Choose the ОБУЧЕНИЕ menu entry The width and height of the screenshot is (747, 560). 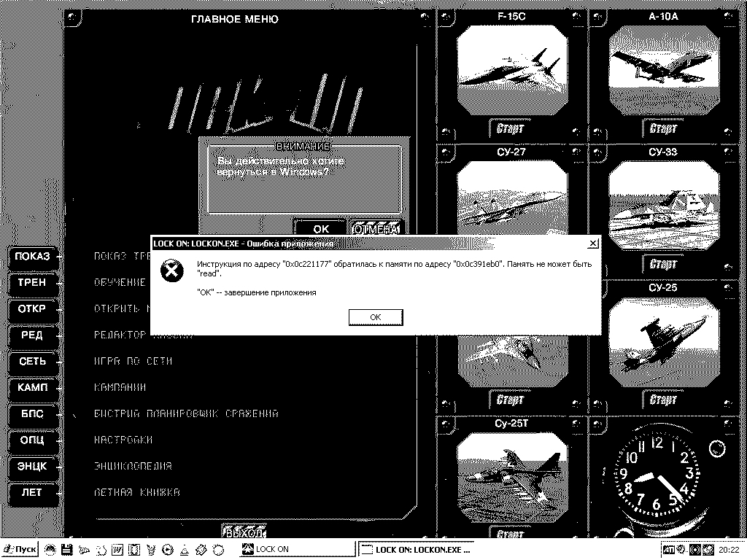pos(120,282)
